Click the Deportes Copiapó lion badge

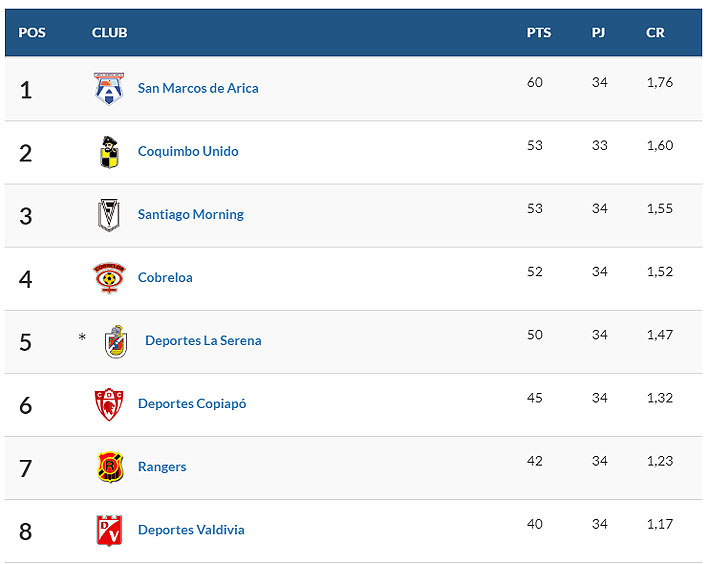108,404
